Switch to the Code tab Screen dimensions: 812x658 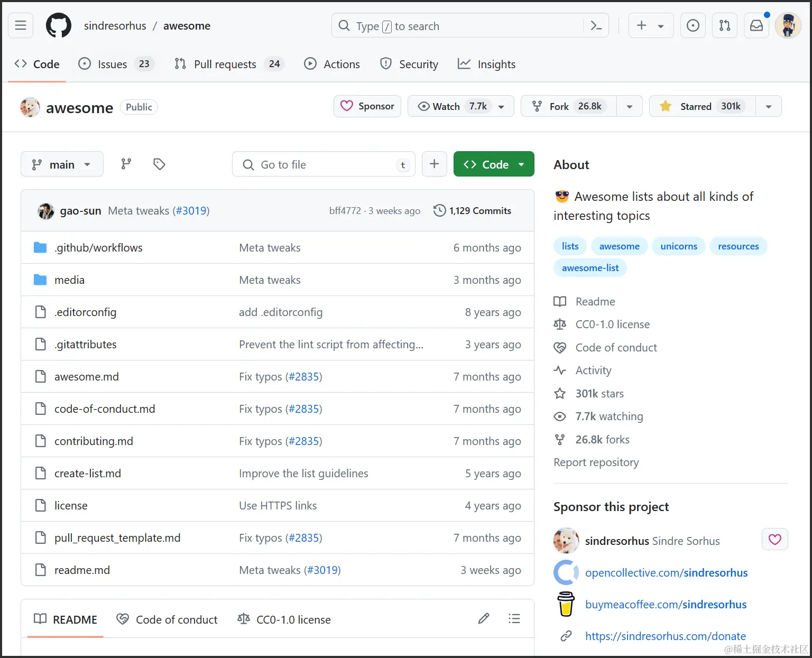click(37, 64)
